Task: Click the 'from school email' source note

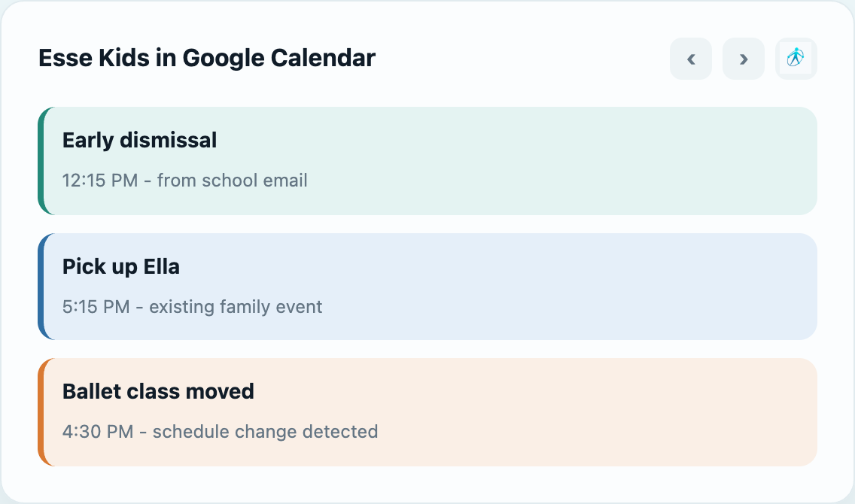Action: (x=233, y=181)
